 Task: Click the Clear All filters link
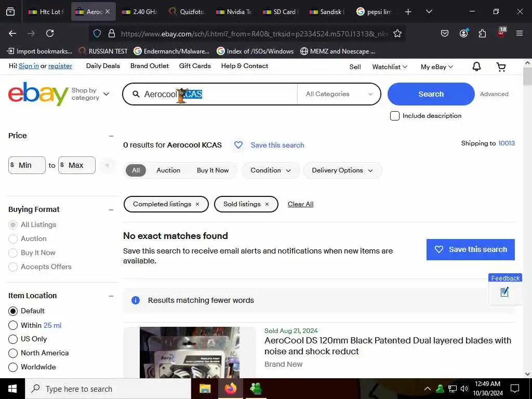pyautogui.click(x=300, y=204)
